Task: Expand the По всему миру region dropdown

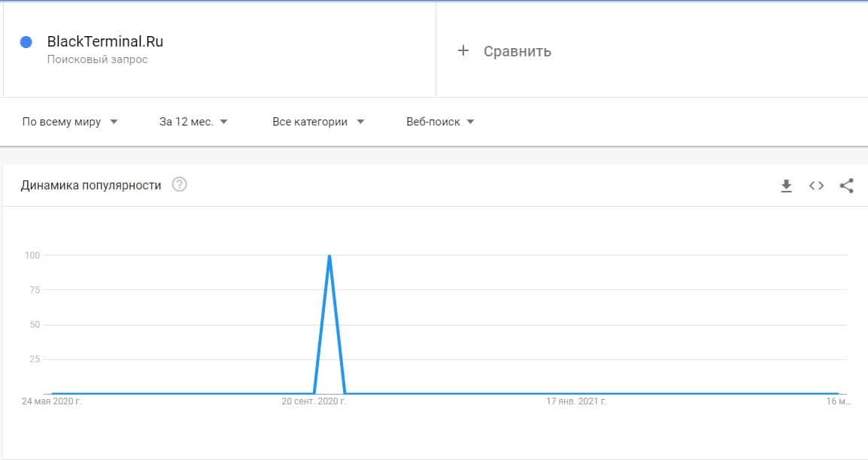Action: 70,122
